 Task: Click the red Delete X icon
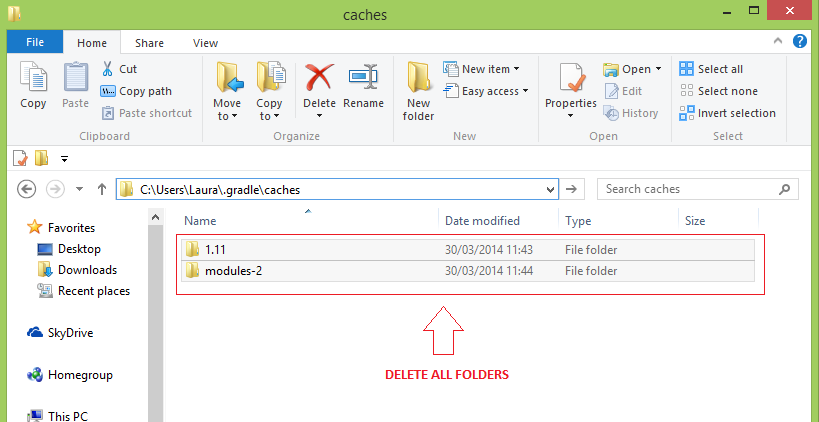click(x=319, y=78)
